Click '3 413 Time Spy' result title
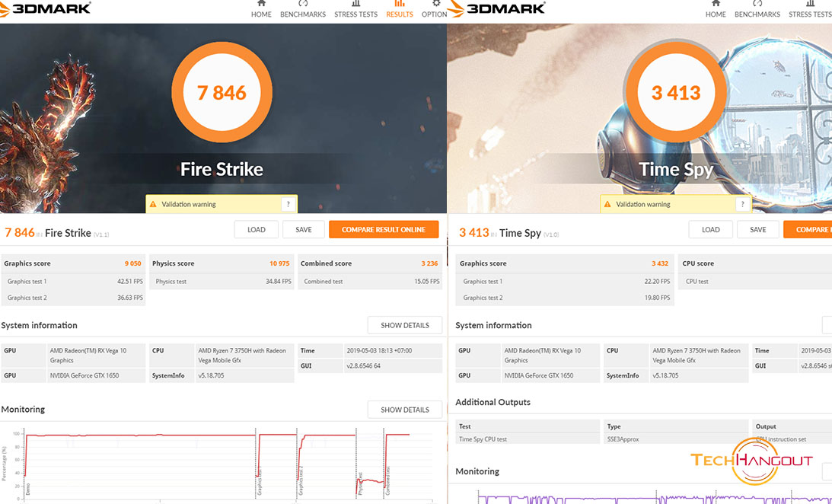Viewport: 832px width, 504px height. point(508,233)
